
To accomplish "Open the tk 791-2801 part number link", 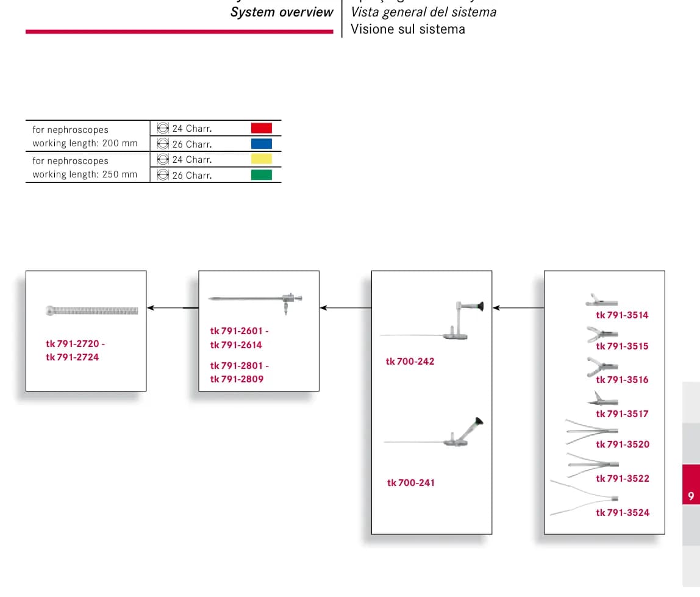I will coord(239,366).
